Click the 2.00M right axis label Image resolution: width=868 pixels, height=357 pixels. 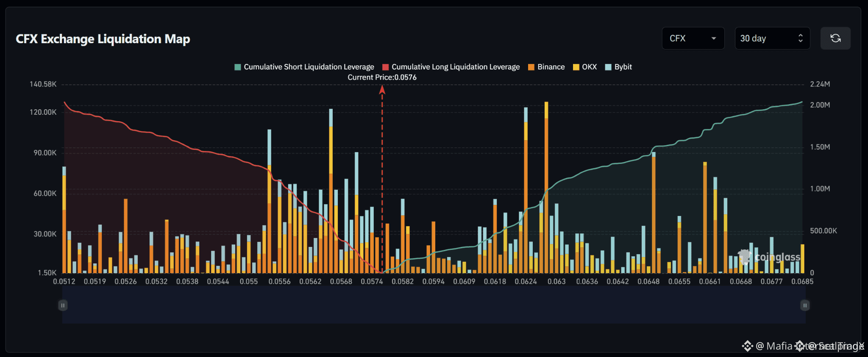click(820, 105)
